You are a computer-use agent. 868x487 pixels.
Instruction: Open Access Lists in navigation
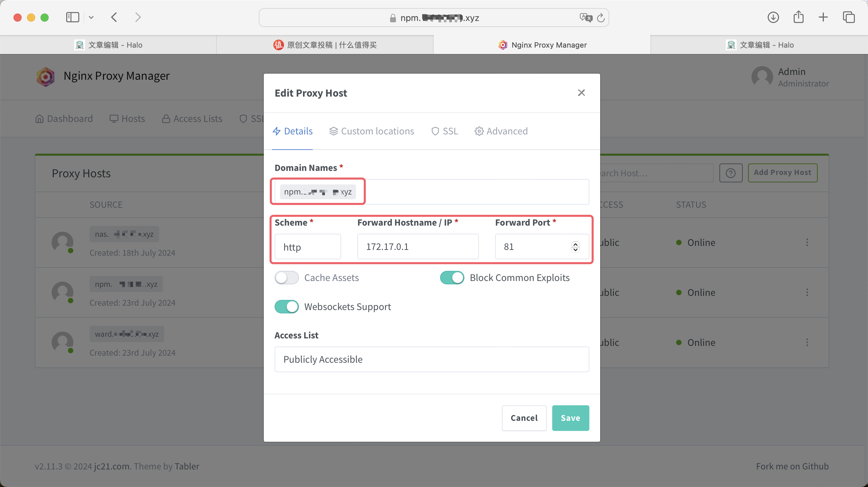tap(192, 119)
